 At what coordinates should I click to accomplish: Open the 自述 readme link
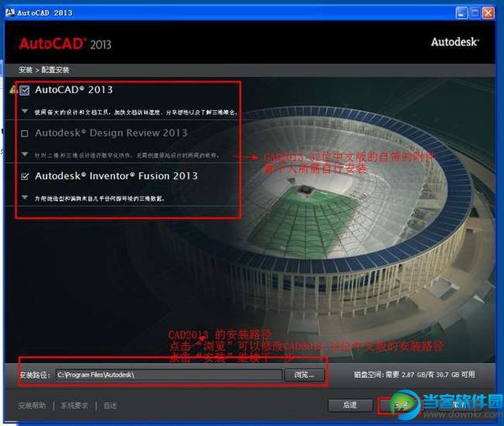pos(110,406)
